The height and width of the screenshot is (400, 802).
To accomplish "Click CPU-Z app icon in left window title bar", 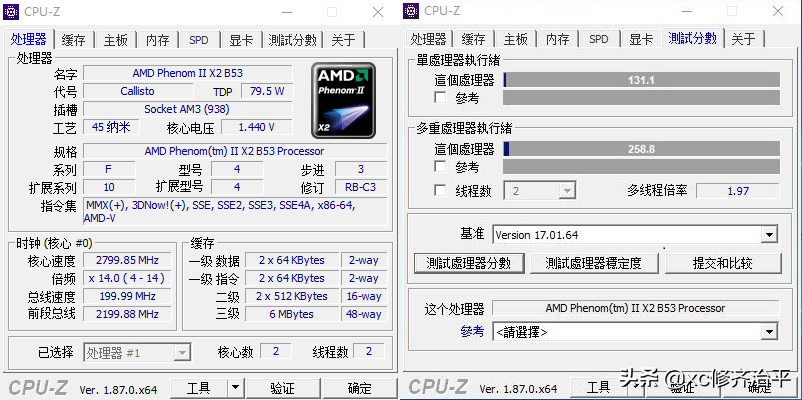I will click(x=11, y=11).
